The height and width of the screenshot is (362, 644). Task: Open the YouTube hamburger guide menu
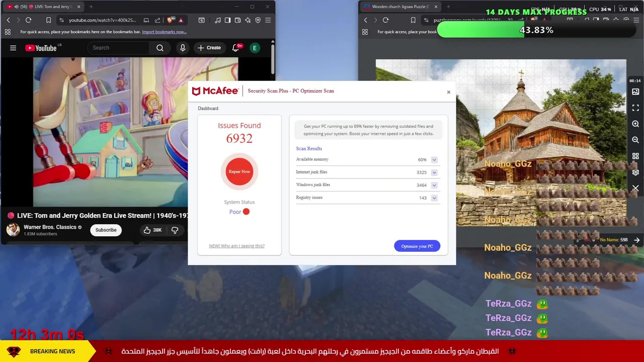[x=13, y=48]
